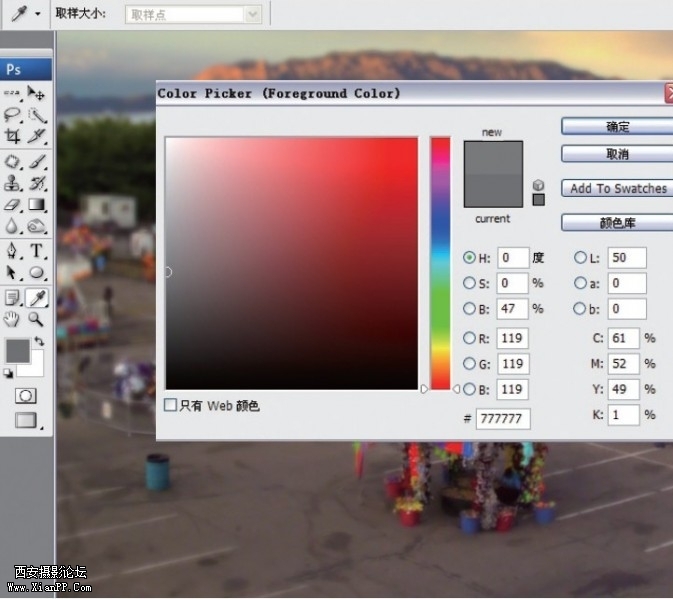673x599 pixels.
Task: Open the eyedropper tool preset picker arrow
Action: coord(37,14)
